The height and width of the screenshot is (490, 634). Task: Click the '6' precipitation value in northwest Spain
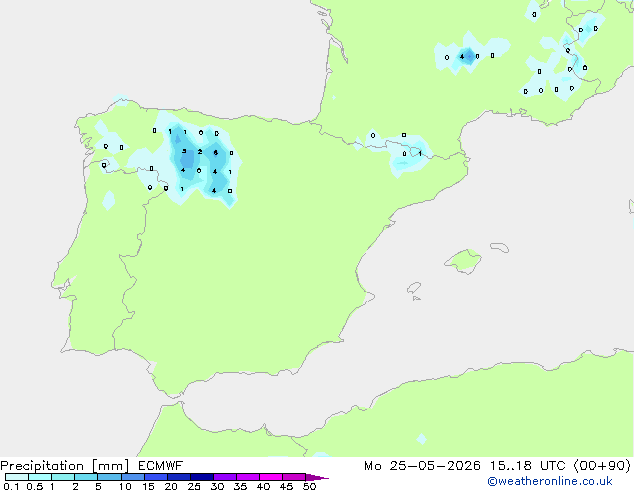pyautogui.click(x=216, y=152)
